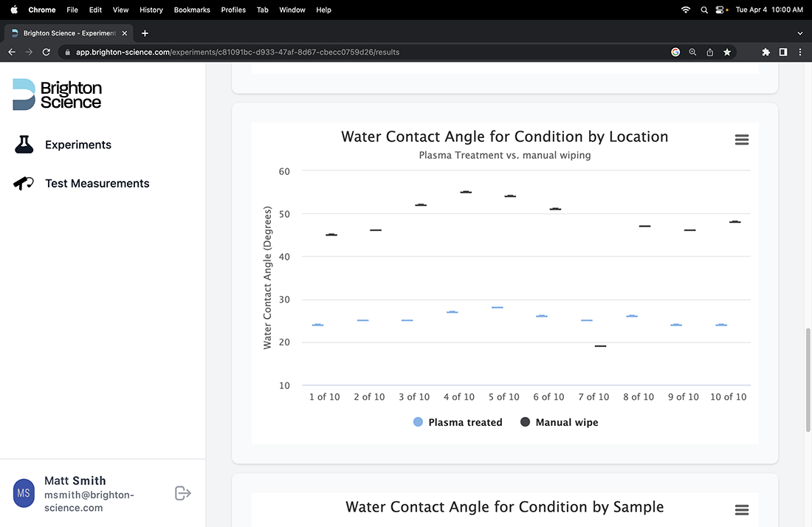Open the Profiles menu

[x=233, y=10]
